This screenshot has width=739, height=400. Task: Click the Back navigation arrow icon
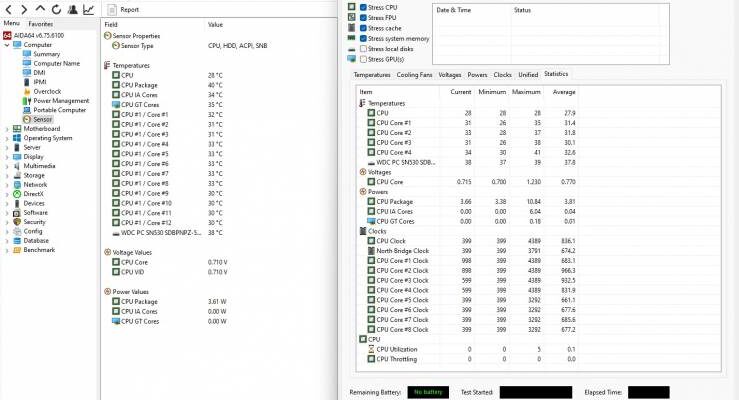click(x=8, y=9)
